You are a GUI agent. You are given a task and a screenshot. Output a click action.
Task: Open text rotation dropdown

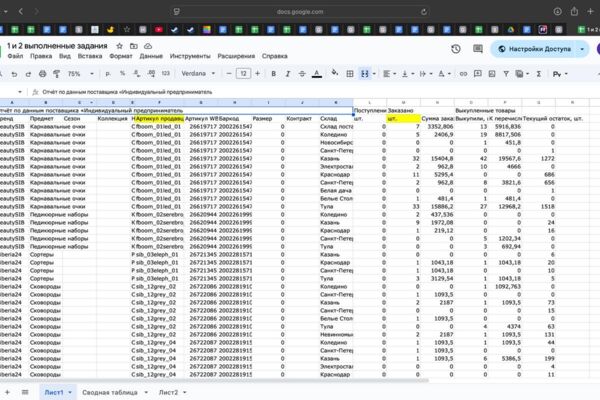click(x=444, y=73)
